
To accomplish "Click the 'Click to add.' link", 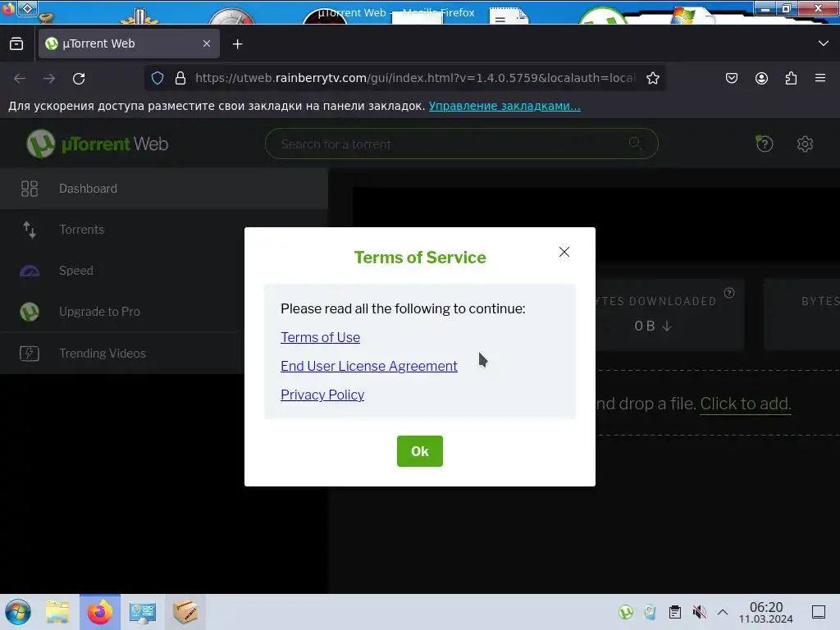I will coord(745,404).
